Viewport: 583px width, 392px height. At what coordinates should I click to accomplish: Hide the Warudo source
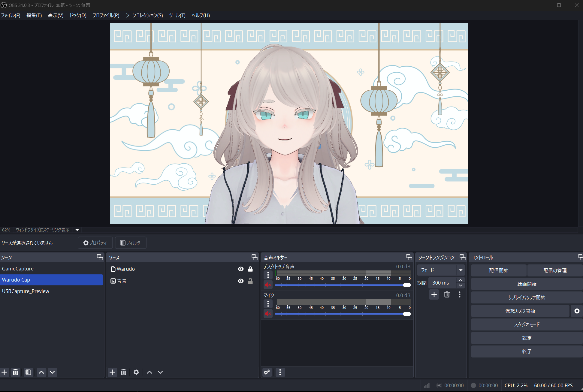(x=241, y=269)
